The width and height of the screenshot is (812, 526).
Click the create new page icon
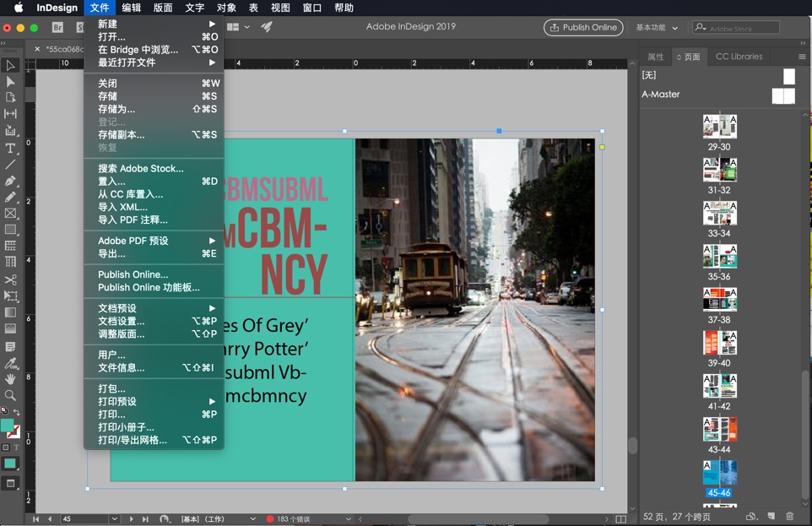tap(771, 516)
